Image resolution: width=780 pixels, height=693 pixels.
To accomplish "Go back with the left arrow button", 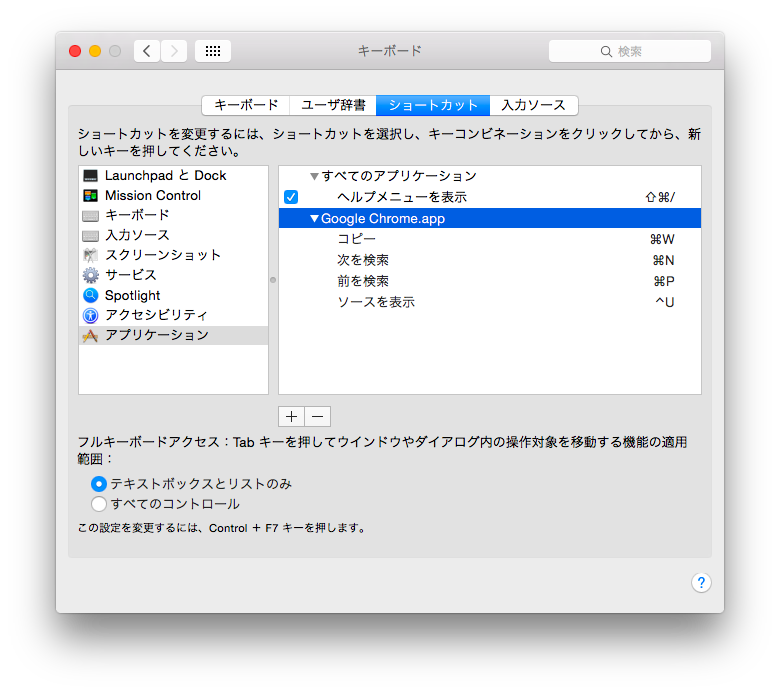I will (147, 51).
